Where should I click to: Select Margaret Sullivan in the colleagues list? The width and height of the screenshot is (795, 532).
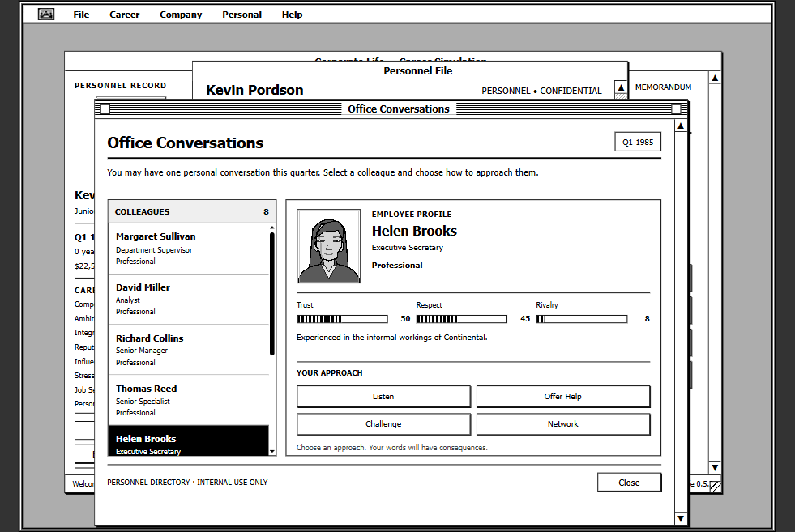coord(189,249)
